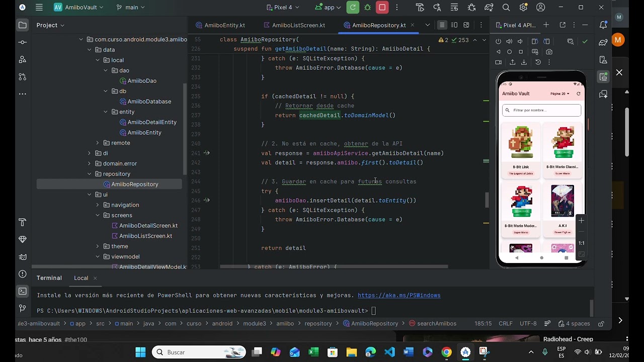644x362 pixels.
Task: Open the Commit tool window
Action: [x=22, y=42]
